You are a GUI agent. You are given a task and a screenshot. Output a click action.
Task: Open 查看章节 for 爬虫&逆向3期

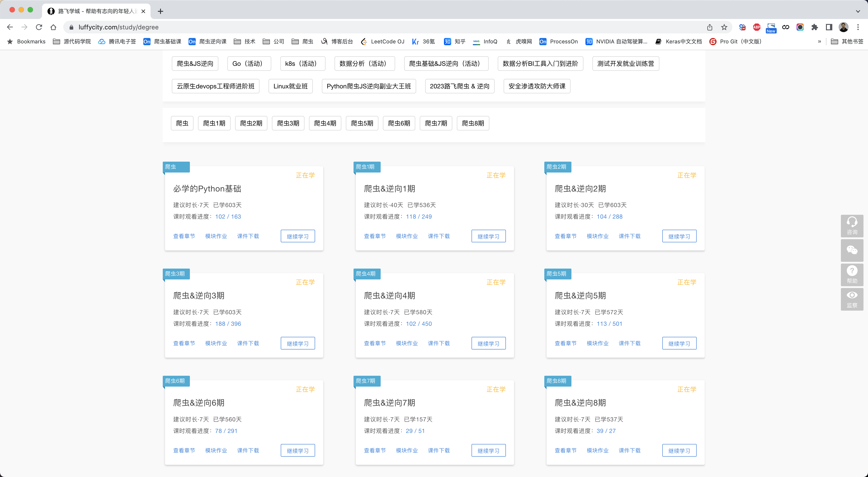coord(184,343)
